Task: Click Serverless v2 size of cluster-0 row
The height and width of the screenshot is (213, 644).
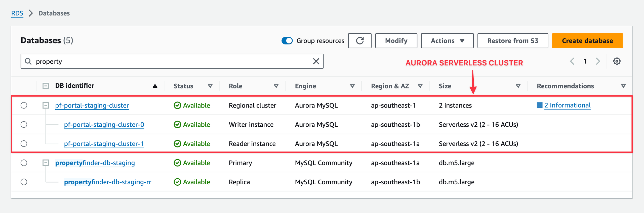Action: pyautogui.click(x=478, y=125)
